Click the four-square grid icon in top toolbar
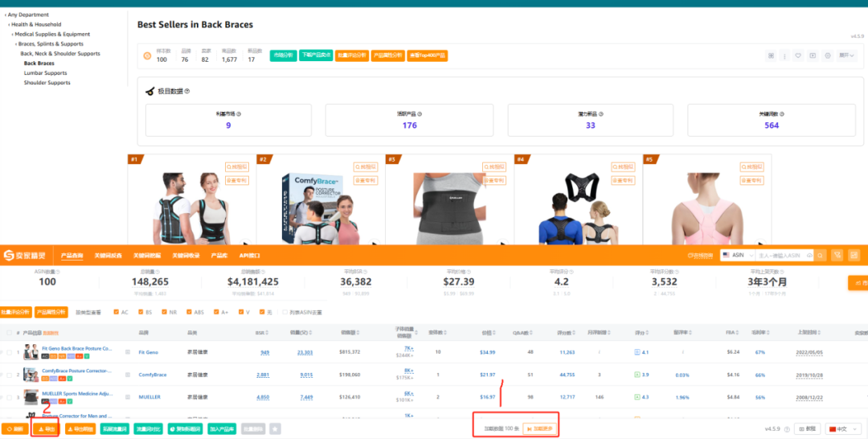Viewport: 868px width, 439px height. tap(771, 55)
